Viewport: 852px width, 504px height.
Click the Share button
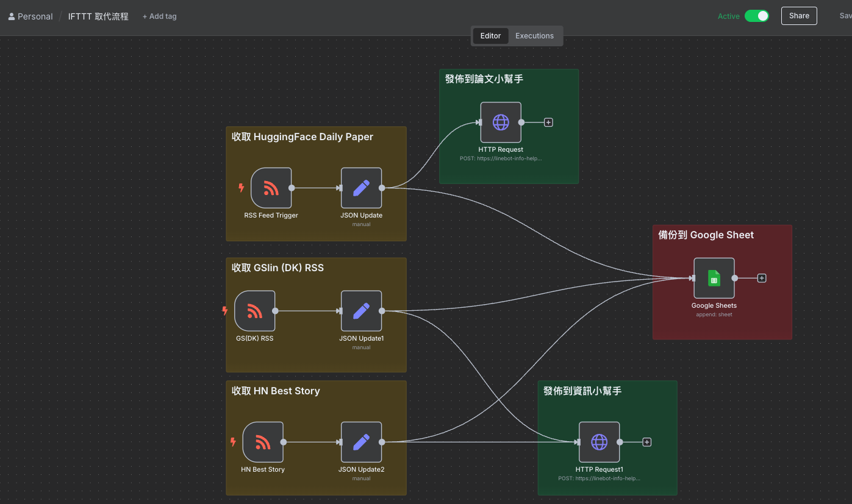[x=798, y=16]
